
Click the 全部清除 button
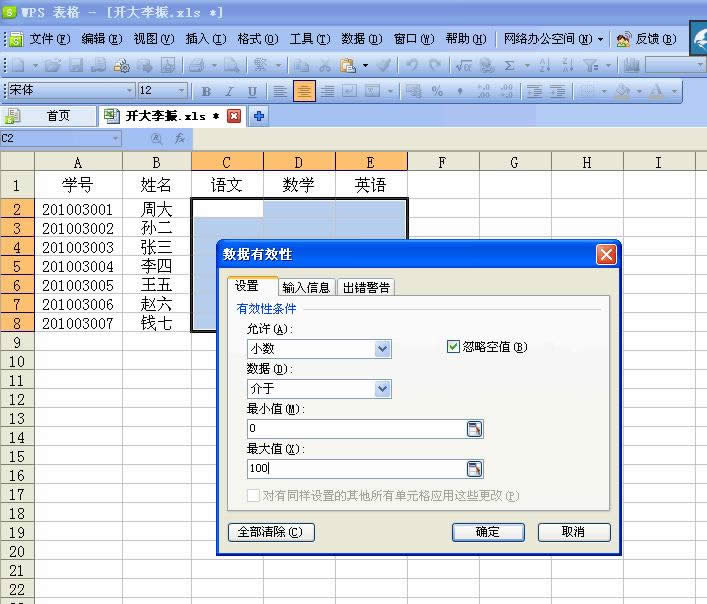click(271, 532)
